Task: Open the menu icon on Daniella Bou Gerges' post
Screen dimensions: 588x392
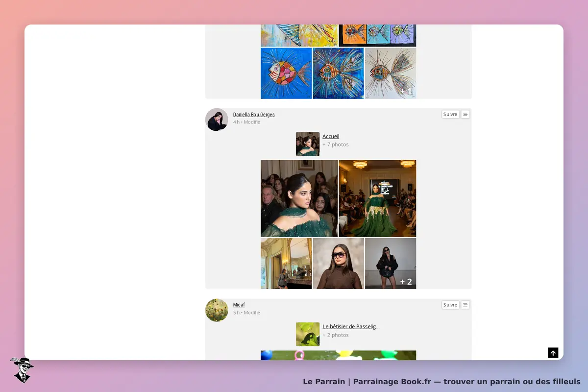Action: [465, 114]
